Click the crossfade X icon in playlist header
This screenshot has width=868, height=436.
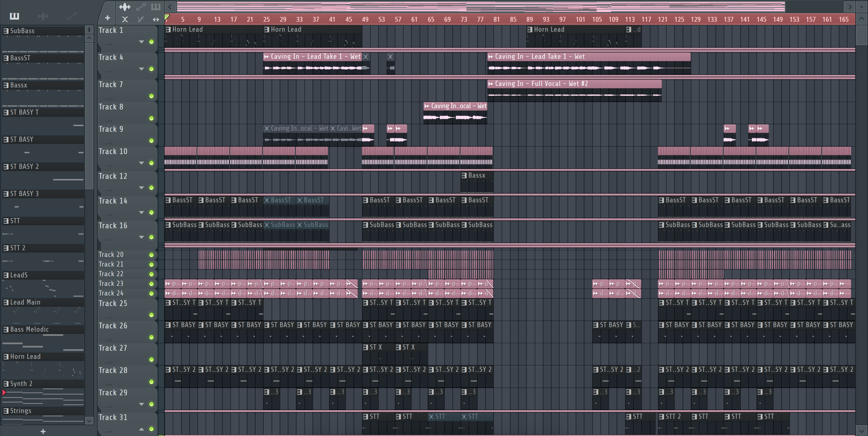[x=125, y=19]
